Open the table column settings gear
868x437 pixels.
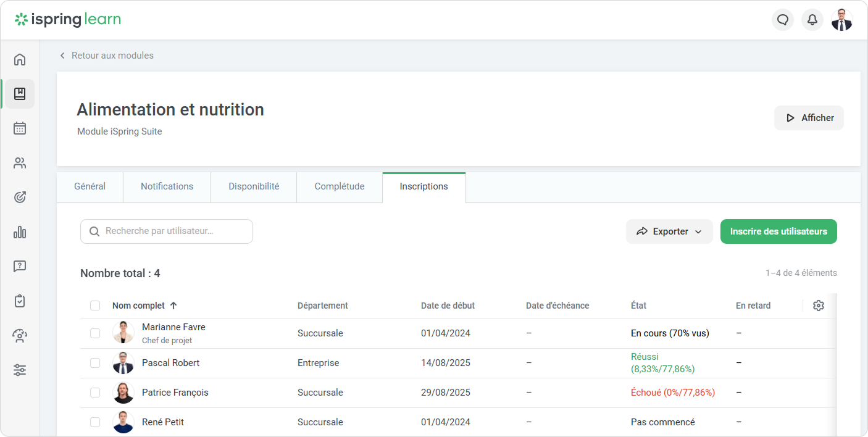coord(819,306)
